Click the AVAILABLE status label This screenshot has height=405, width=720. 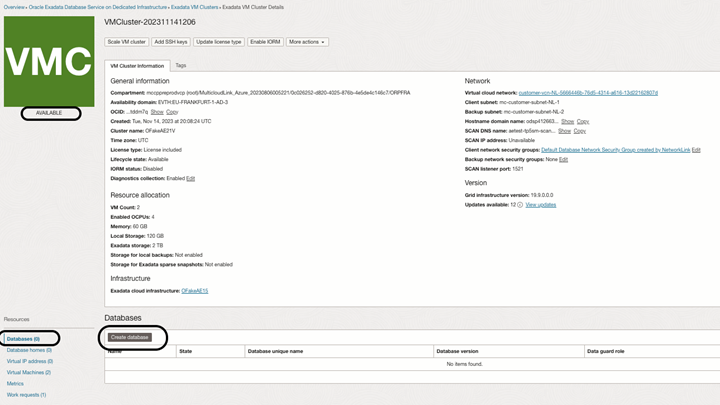click(x=49, y=113)
